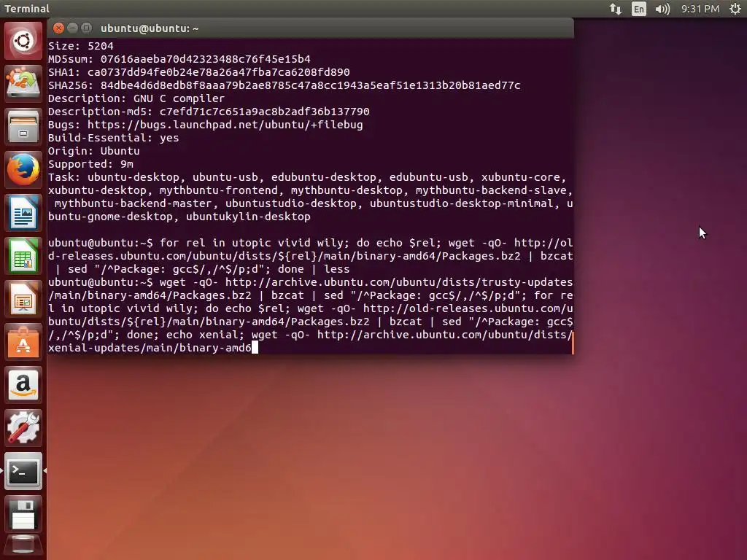Viewport: 747px width, 560px height.
Task: Click the MD5sum hash line
Action: coord(179,59)
